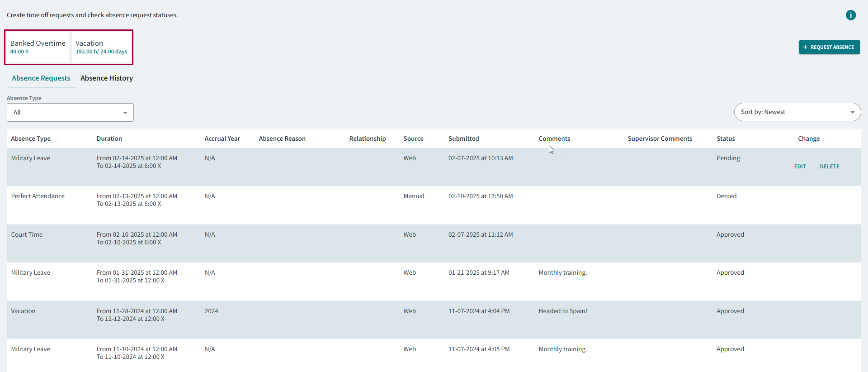Screen dimensions: 868x372
Task: Click the Duration column header
Action: pos(109,138)
